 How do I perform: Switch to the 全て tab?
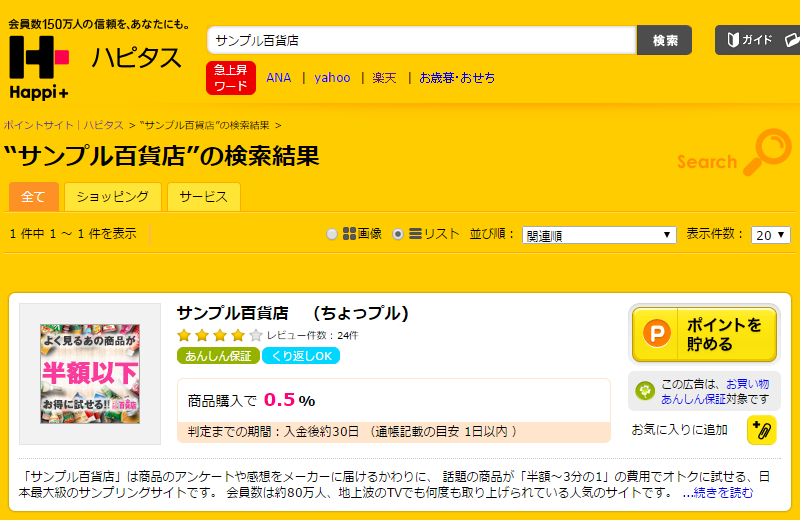(34, 196)
